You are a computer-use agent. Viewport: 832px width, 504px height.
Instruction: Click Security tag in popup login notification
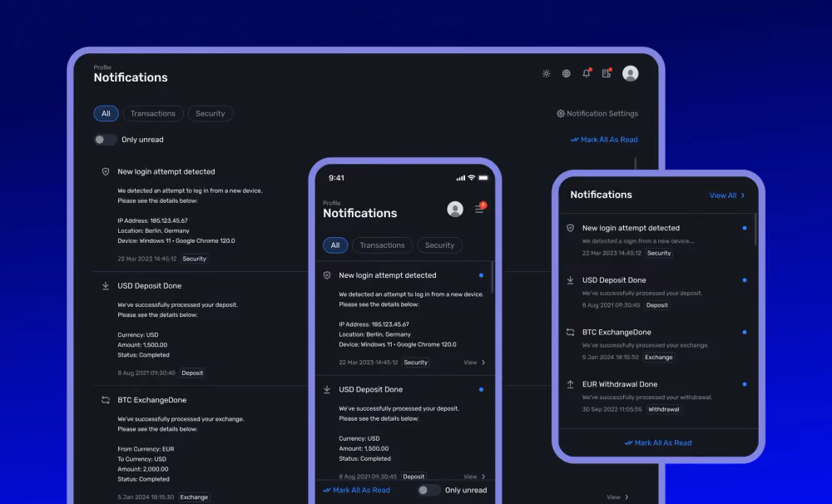pyautogui.click(x=659, y=253)
